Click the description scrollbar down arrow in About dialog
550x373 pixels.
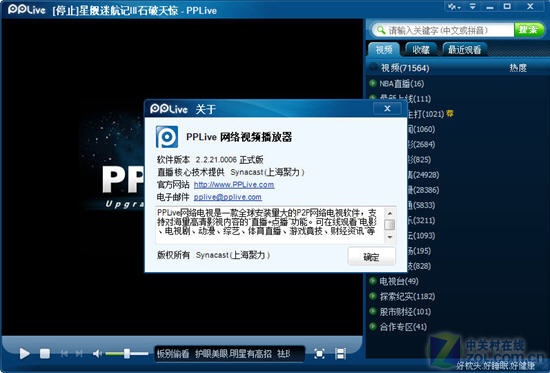(390, 237)
